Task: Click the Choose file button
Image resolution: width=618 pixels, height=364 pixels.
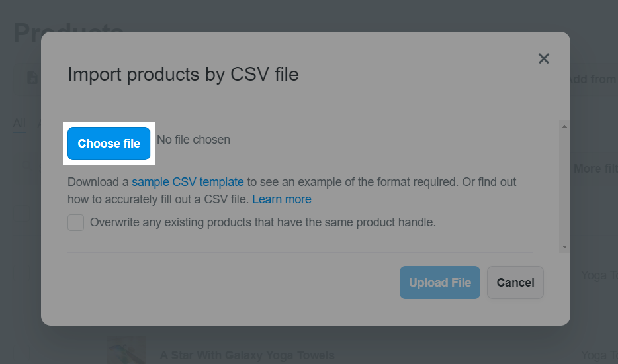Action: pyautogui.click(x=109, y=144)
